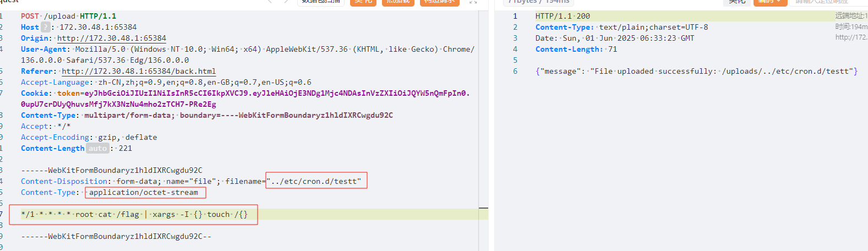
Task: Click the Accept-Encoding gzip, deflate line
Action: point(89,137)
